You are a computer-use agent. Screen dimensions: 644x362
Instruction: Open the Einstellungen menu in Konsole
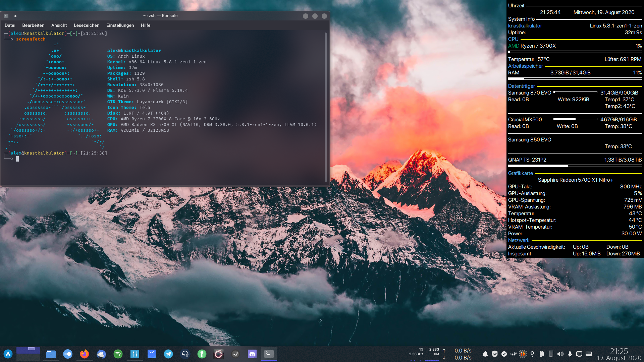tap(120, 25)
